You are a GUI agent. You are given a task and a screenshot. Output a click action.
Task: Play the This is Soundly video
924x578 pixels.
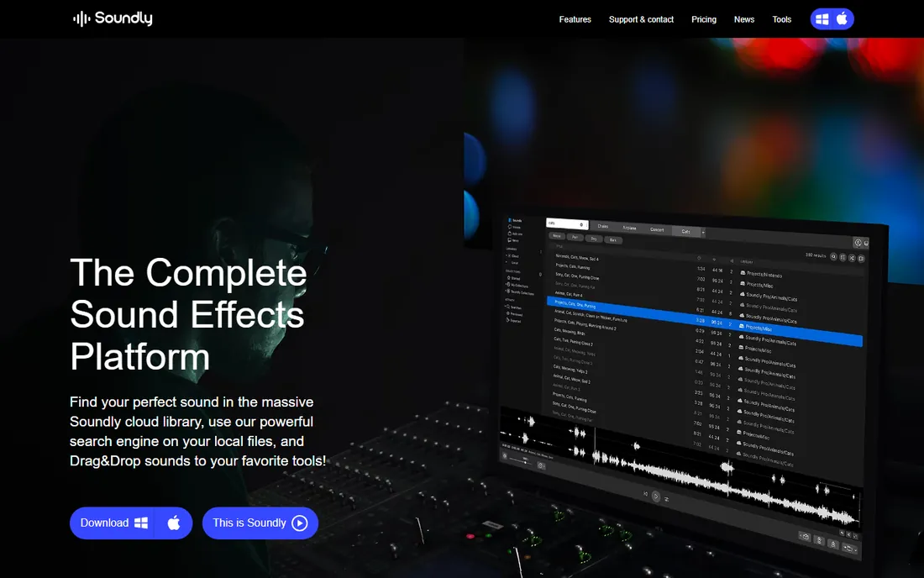click(260, 523)
